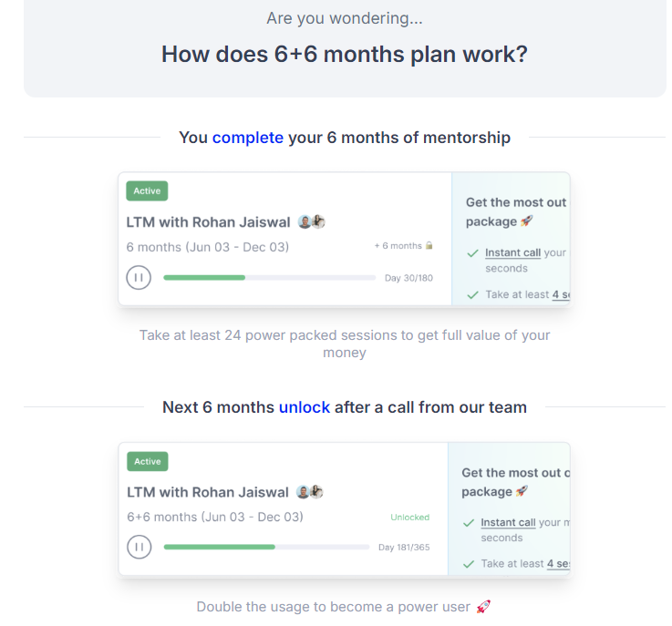Click the 'Active' badge on 6+6 months card
This screenshot has height=626, width=672.
[x=147, y=461]
